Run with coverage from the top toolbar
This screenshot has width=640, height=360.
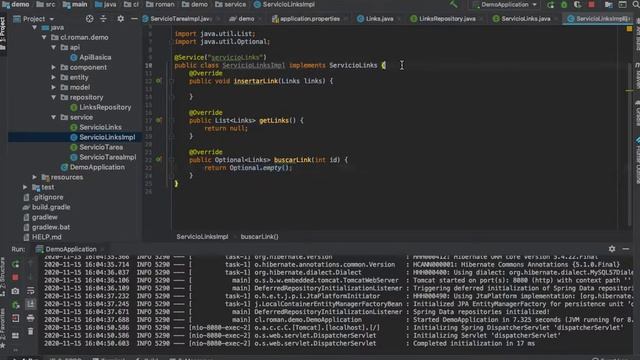tap(578, 4)
